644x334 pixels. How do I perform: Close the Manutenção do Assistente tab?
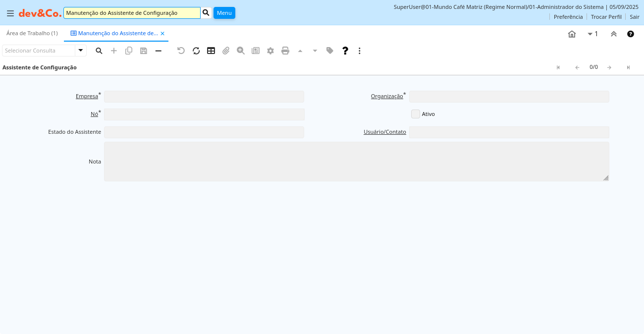click(x=162, y=34)
